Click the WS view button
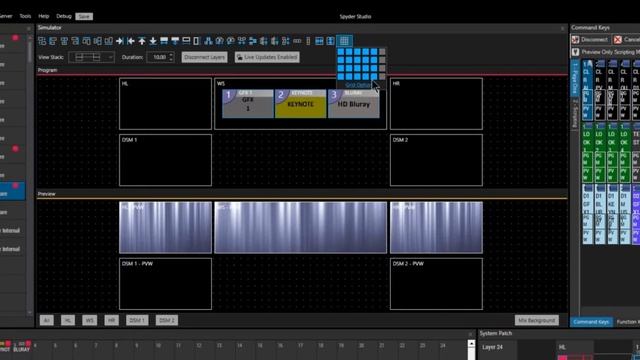 [x=89, y=320]
